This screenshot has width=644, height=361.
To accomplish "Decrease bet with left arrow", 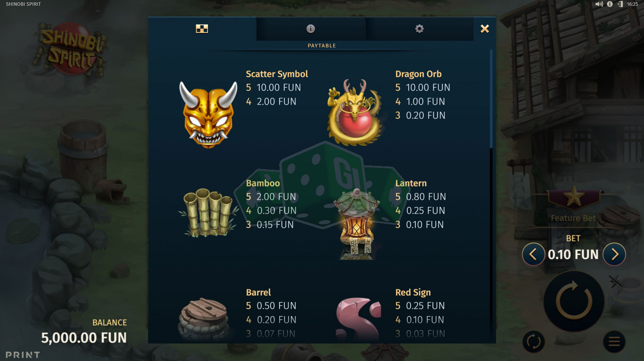I will tap(533, 254).
